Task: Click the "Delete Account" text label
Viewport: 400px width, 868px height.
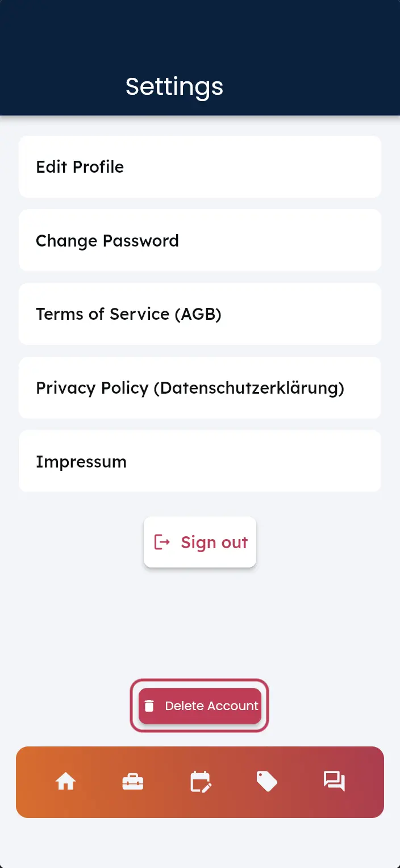Action: click(x=211, y=706)
